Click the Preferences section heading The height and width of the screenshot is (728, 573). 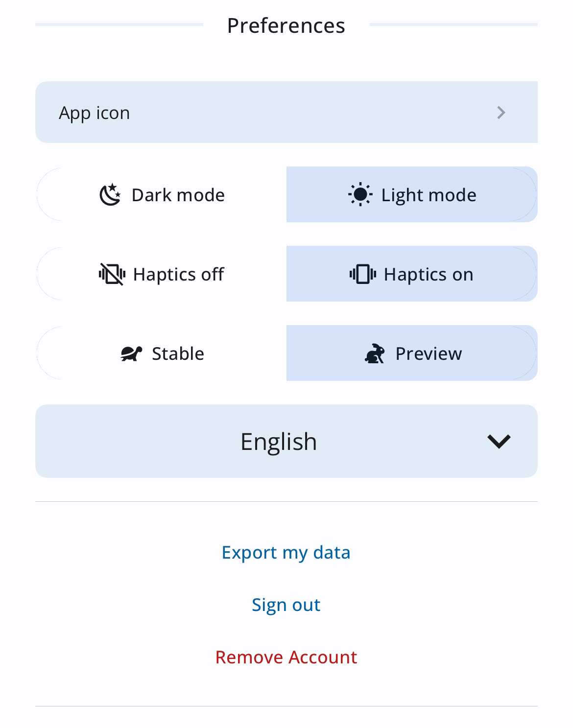click(286, 25)
